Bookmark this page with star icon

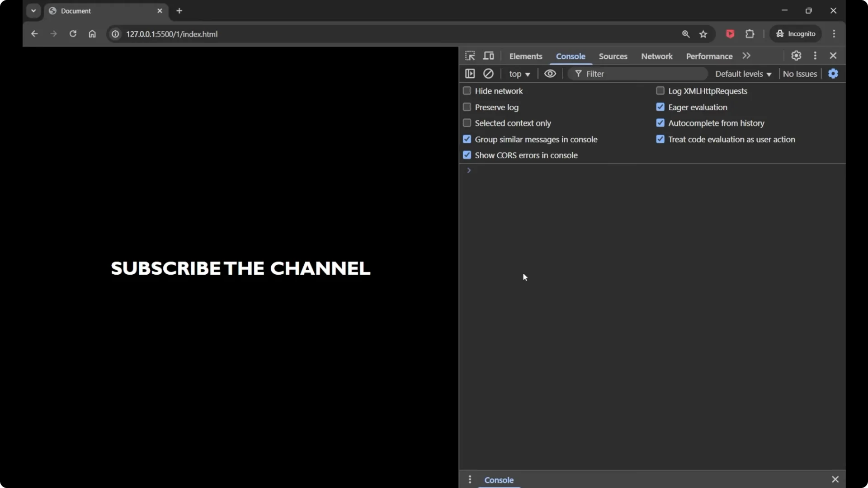point(703,34)
